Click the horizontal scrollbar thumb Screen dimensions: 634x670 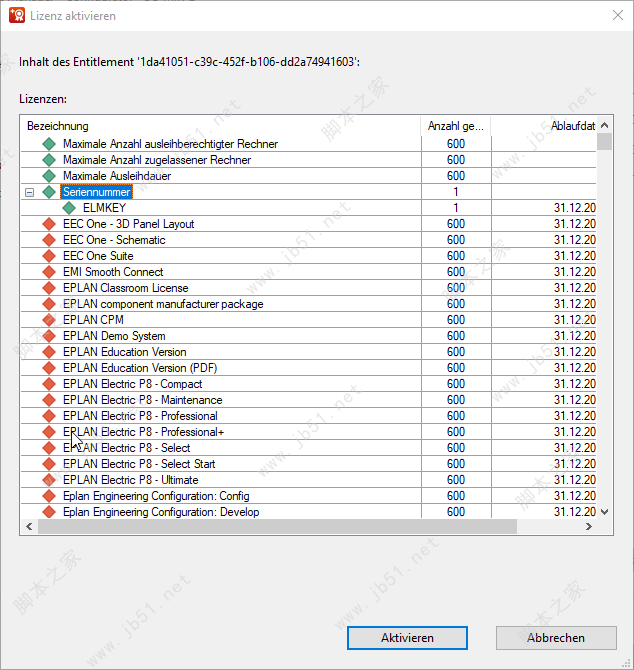click(277, 526)
